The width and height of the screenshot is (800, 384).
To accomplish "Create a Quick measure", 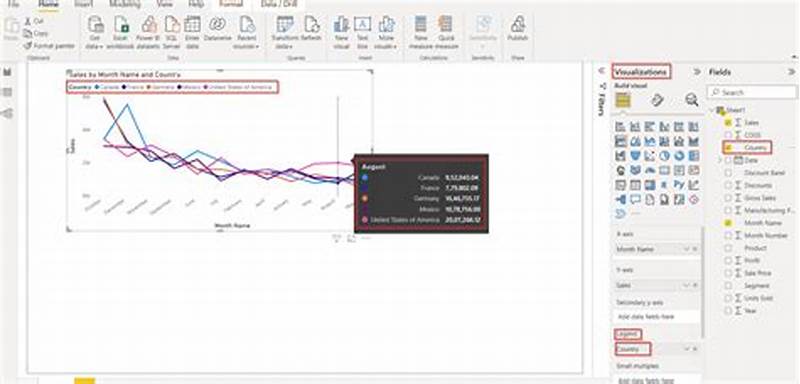I will pos(445,32).
